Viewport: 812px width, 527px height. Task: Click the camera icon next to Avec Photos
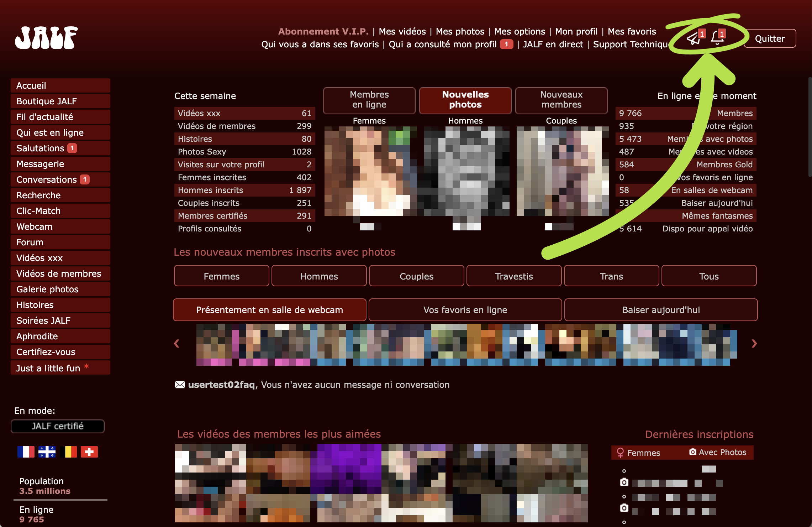tap(692, 452)
